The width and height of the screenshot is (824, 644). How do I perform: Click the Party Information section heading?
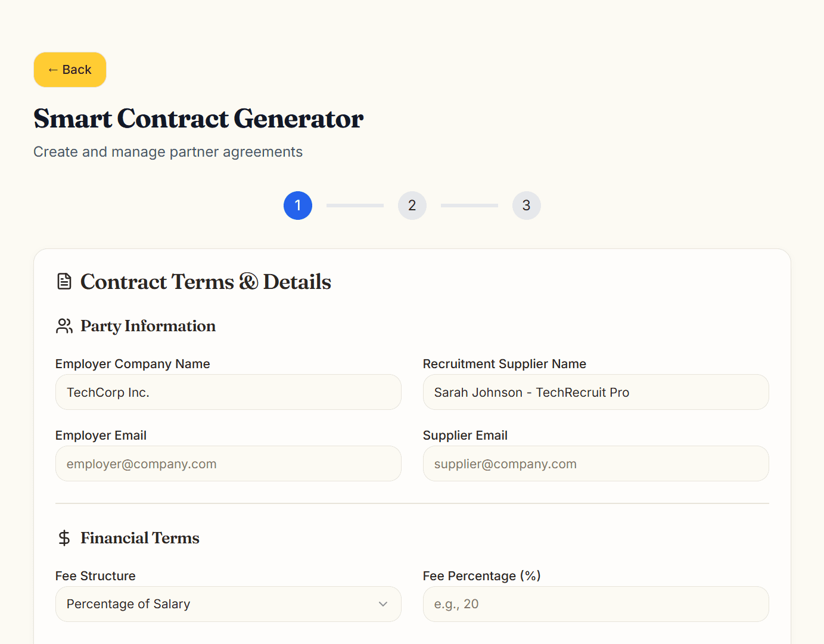tap(148, 326)
